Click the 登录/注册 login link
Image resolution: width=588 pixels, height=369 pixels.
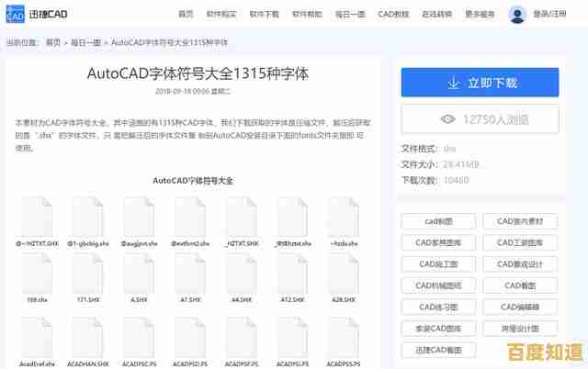pos(552,15)
